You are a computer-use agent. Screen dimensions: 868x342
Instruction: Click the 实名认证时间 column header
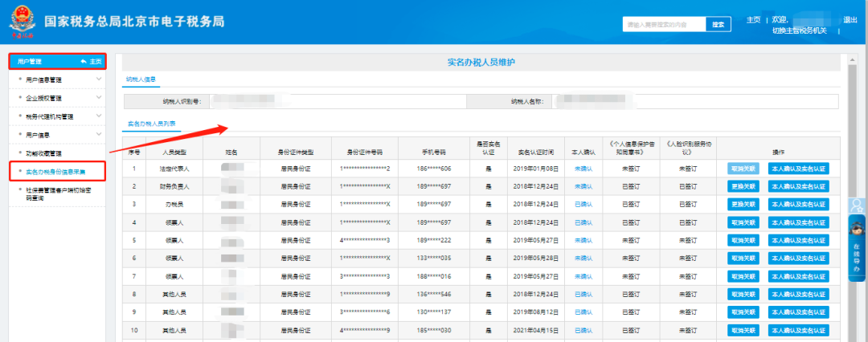coord(535,151)
